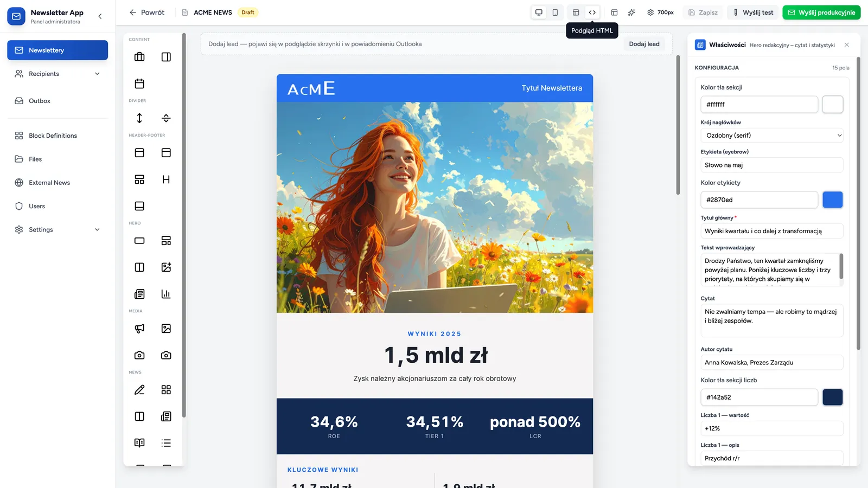Click the Dodaj lead button
Image resolution: width=868 pixels, height=488 pixels.
click(644, 44)
